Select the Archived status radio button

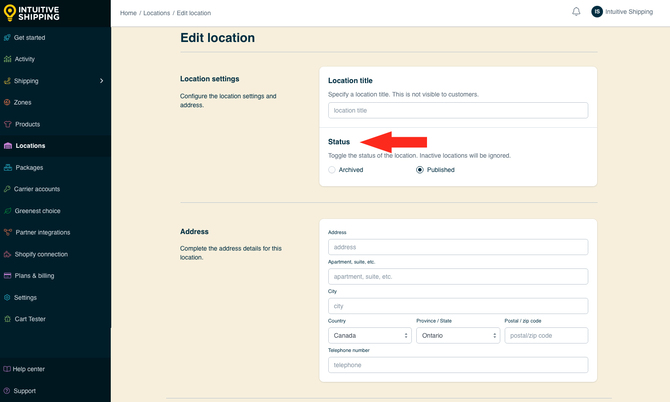pyautogui.click(x=332, y=170)
